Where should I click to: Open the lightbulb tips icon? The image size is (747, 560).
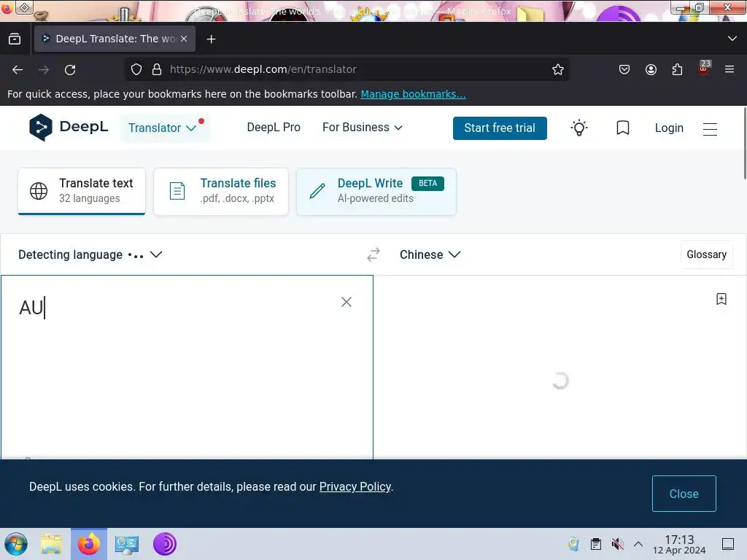click(x=578, y=128)
